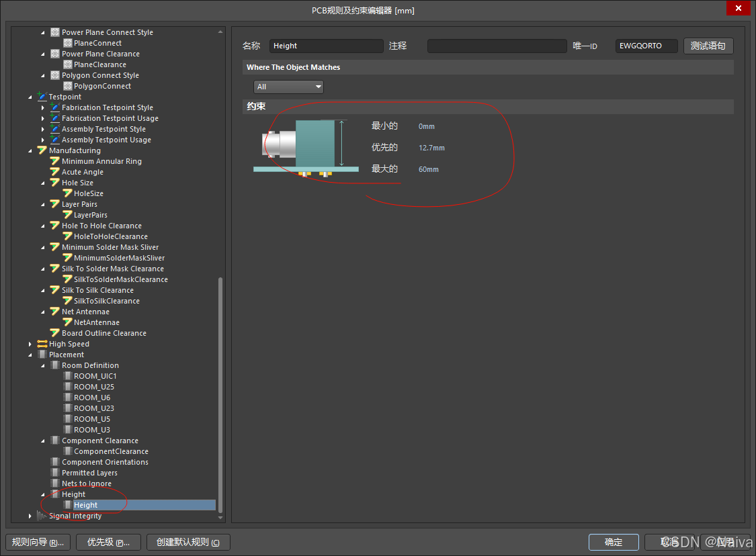Collapse the Placement category
Image resolution: width=756 pixels, height=556 pixels.
(30, 355)
